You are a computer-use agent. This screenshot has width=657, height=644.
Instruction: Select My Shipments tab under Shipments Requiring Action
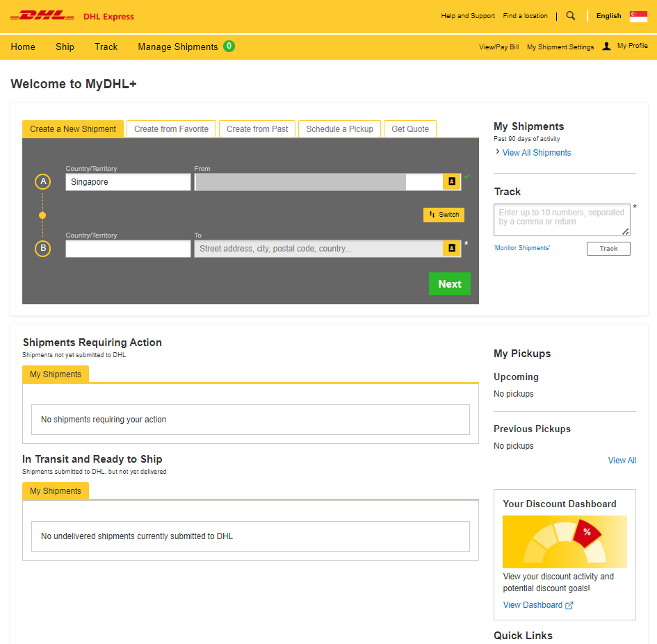click(56, 374)
